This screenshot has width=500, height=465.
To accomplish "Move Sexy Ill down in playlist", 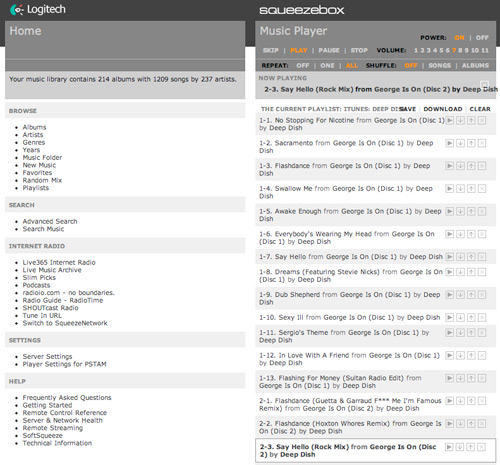I will click(x=460, y=317).
